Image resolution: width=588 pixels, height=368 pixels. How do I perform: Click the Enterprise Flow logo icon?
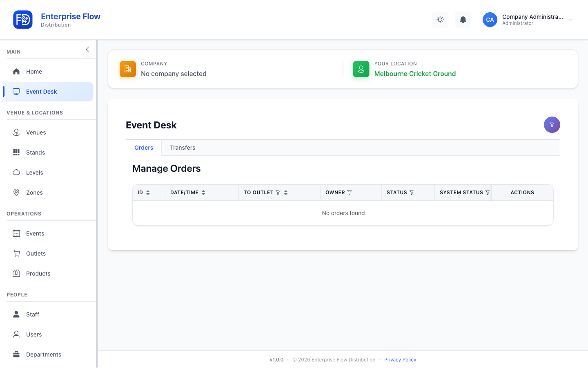click(23, 20)
